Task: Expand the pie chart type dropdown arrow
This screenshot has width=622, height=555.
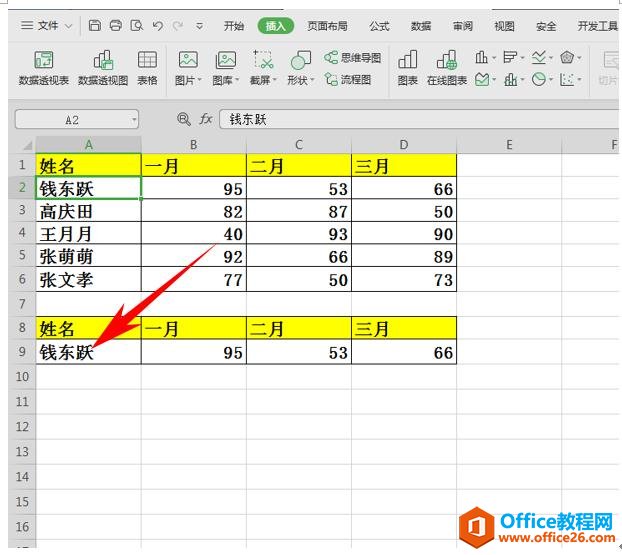Action: point(551,80)
